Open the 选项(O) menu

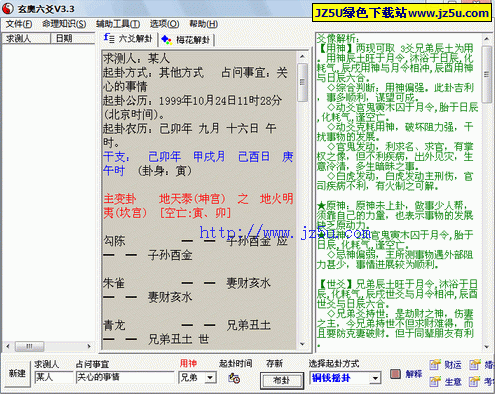point(164,24)
